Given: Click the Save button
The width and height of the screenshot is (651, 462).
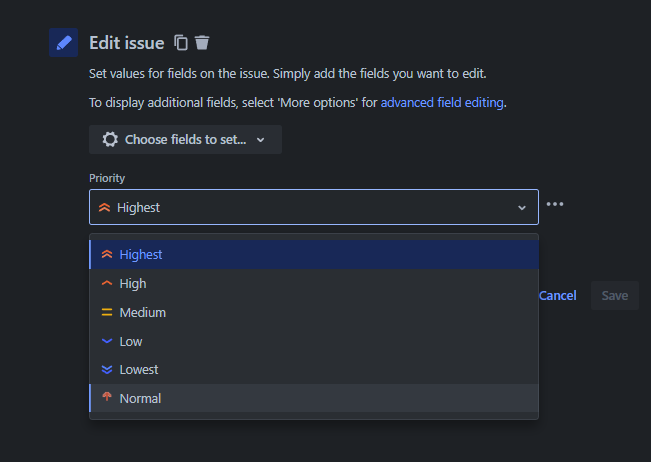Looking at the screenshot, I should [x=614, y=295].
